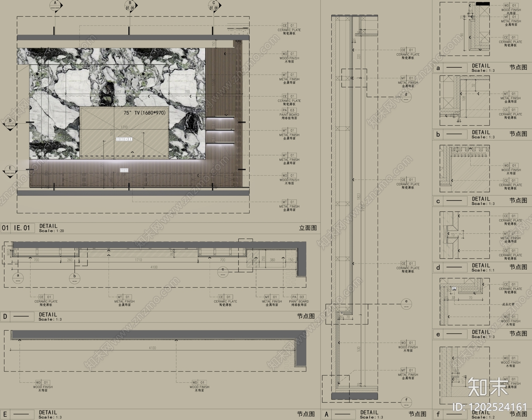Click section marker B labeled DT.09
Viewport: 532px width, 420px height.
(130, 6)
